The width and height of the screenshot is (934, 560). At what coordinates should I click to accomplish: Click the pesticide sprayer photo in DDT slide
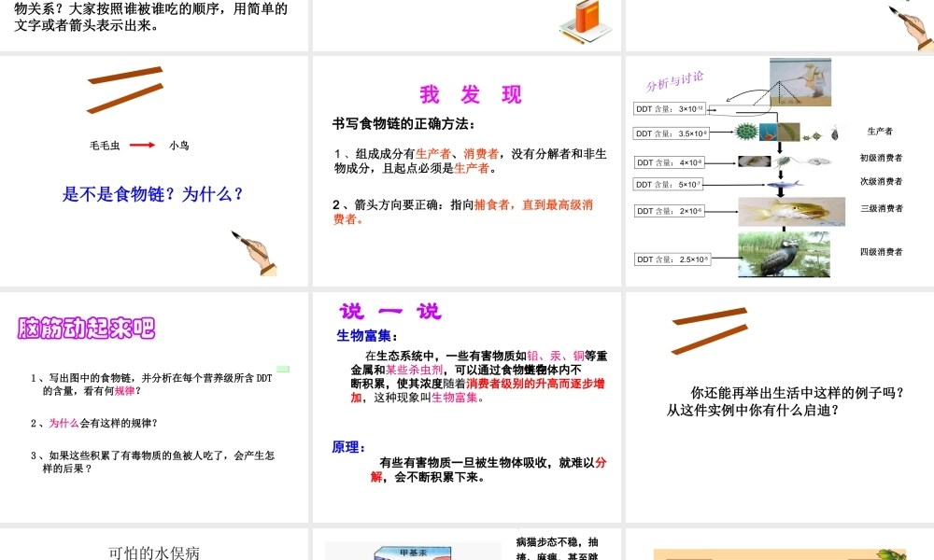click(x=800, y=82)
